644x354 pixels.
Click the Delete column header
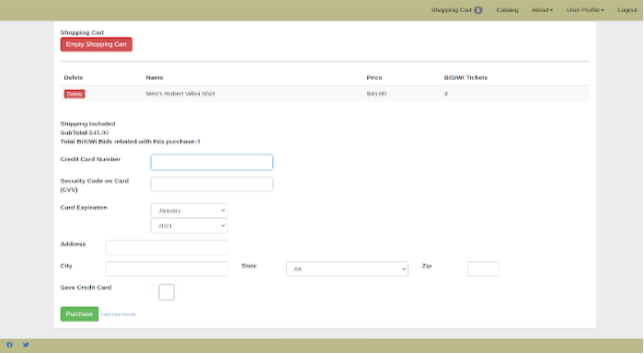click(74, 77)
